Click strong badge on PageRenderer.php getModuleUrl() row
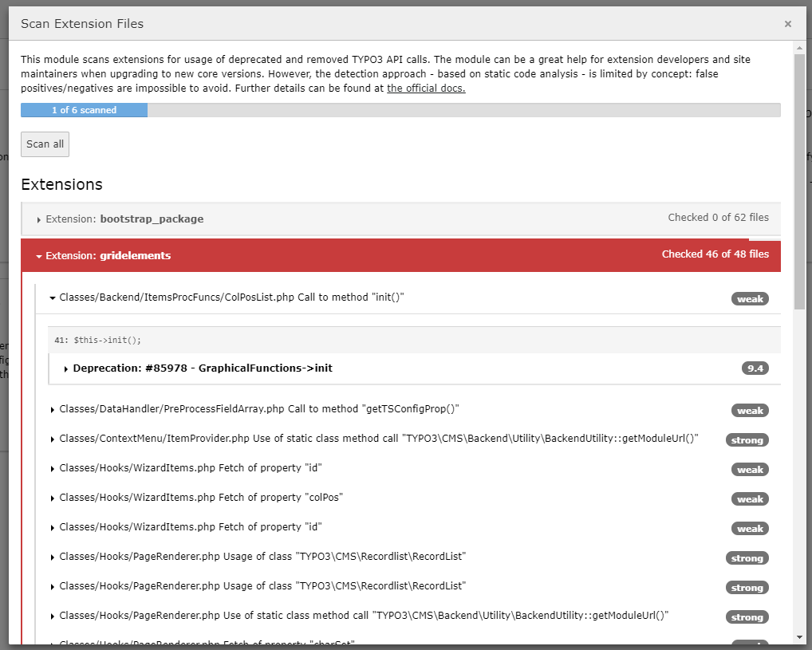The height and width of the screenshot is (650, 812). point(747,617)
